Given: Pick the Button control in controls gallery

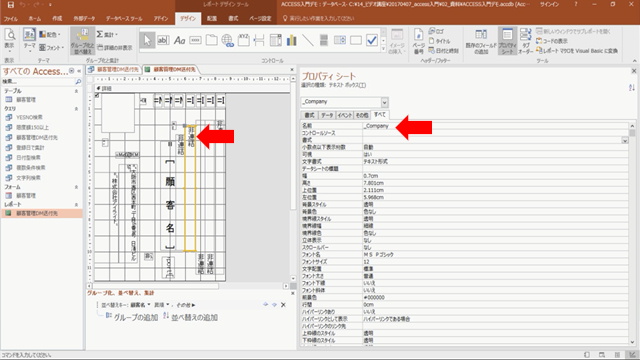Looking at the screenshot, I should (x=196, y=40).
